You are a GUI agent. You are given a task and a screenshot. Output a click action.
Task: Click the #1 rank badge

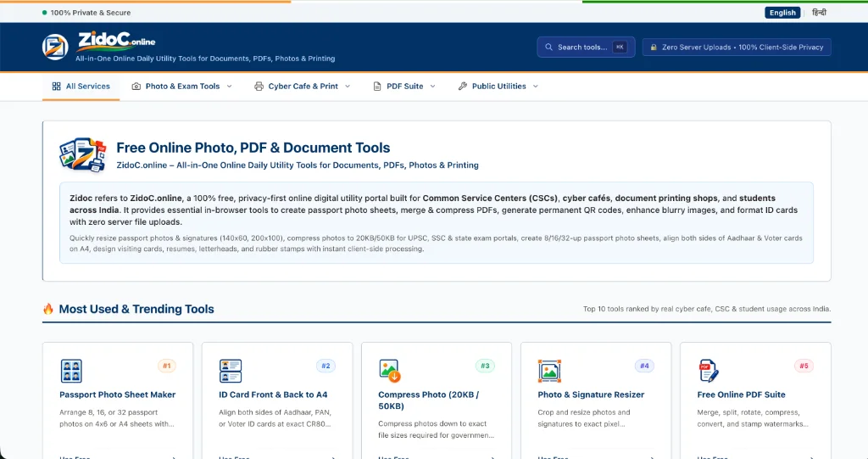[167, 366]
